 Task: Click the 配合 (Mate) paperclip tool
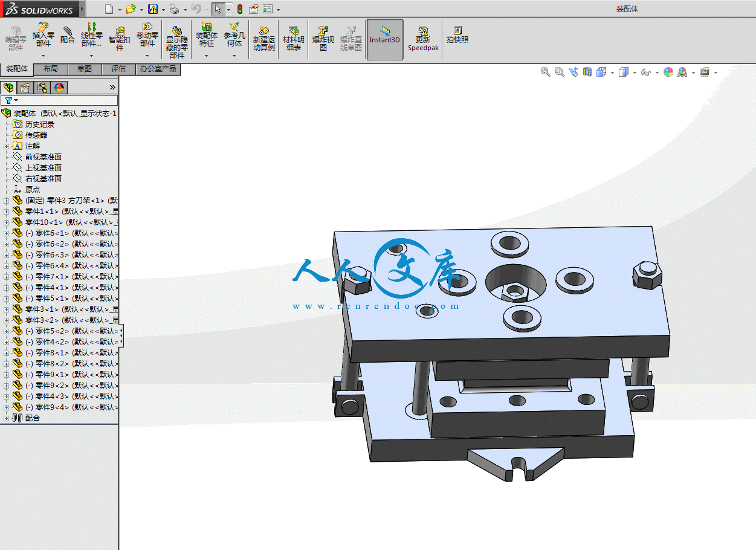(x=68, y=34)
